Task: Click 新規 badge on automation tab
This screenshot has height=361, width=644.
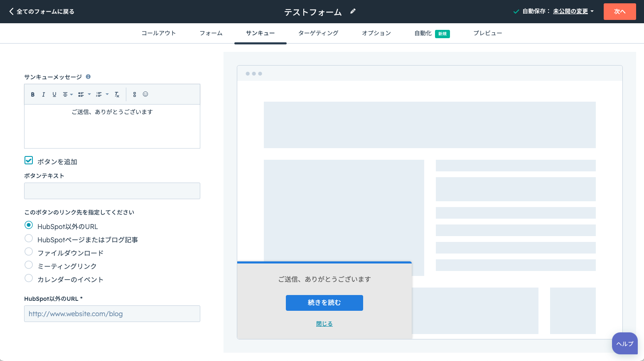Action: click(x=442, y=34)
